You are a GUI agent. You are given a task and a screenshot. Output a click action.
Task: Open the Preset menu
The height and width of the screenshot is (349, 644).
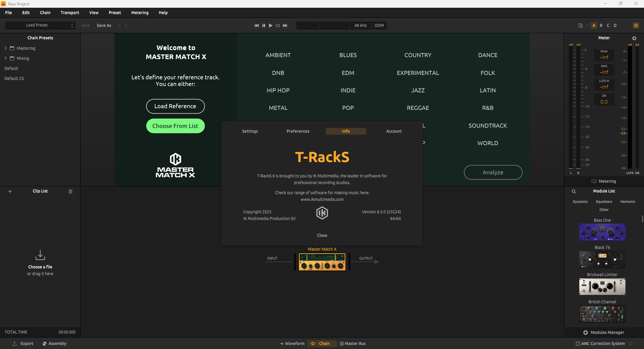coord(115,13)
